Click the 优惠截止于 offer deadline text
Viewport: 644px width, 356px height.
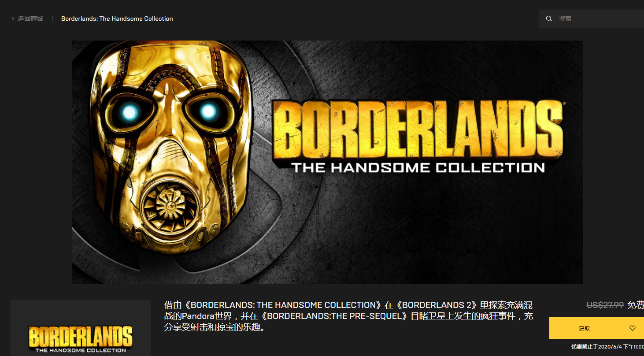(x=607, y=347)
